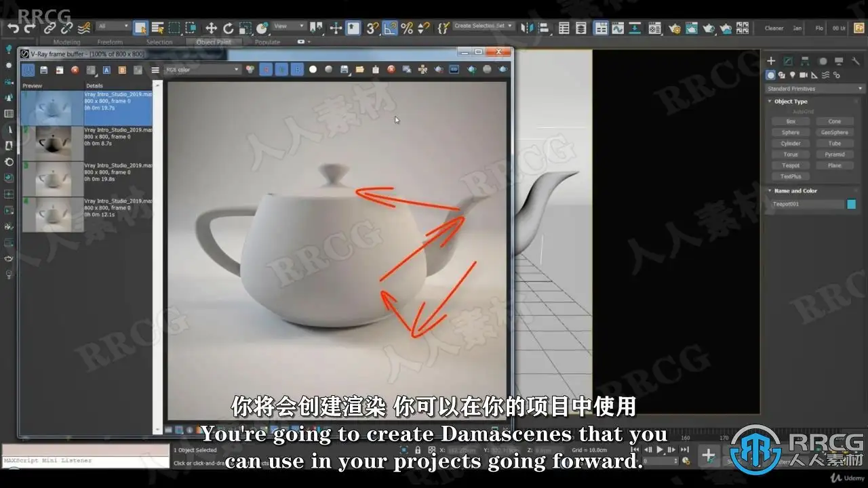Screen dimensions: 868x488
Task: Open Select by Name list
Action: click(x=157, y=28)
